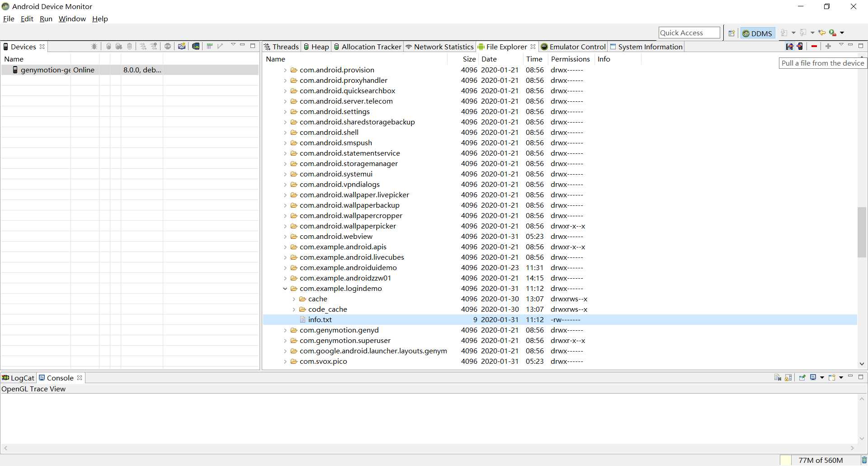Click the Pull a file from device icon
Screen dimensions: 868x466
(x=789, y=46)
